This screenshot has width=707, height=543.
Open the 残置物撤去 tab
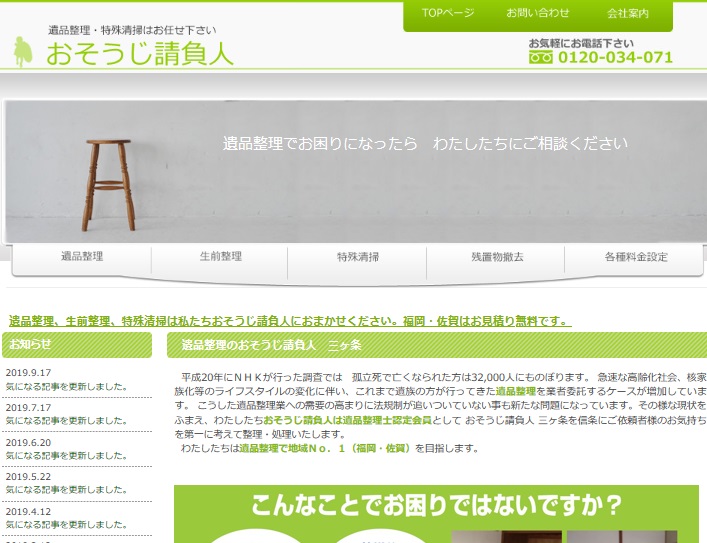[x=497, y=257]
